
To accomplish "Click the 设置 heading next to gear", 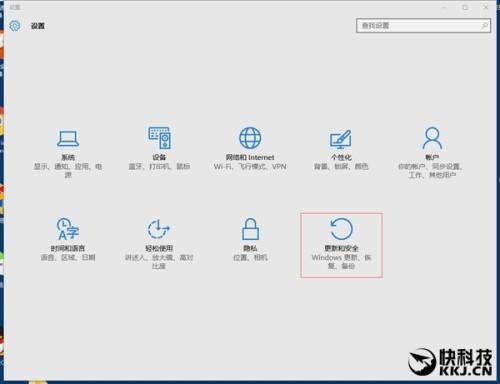I will point(38,26).
